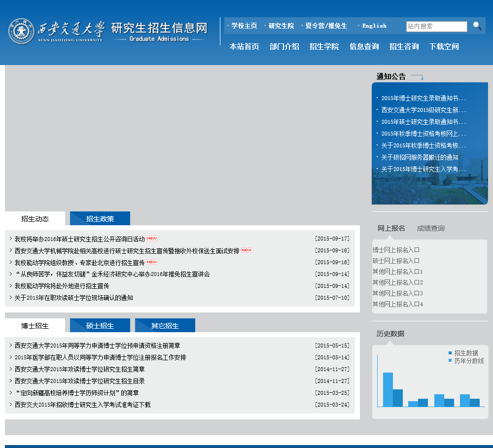Switch to the 招生政策 tab
The height and width of the screenshot is (448, 493).
pyautogui.click(x=100, y=218)
